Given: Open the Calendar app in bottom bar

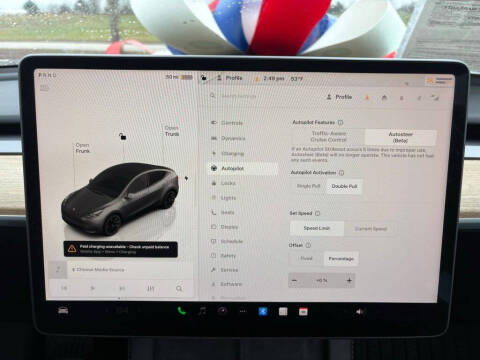Looking at the screenshot, I should coord(303,312).
